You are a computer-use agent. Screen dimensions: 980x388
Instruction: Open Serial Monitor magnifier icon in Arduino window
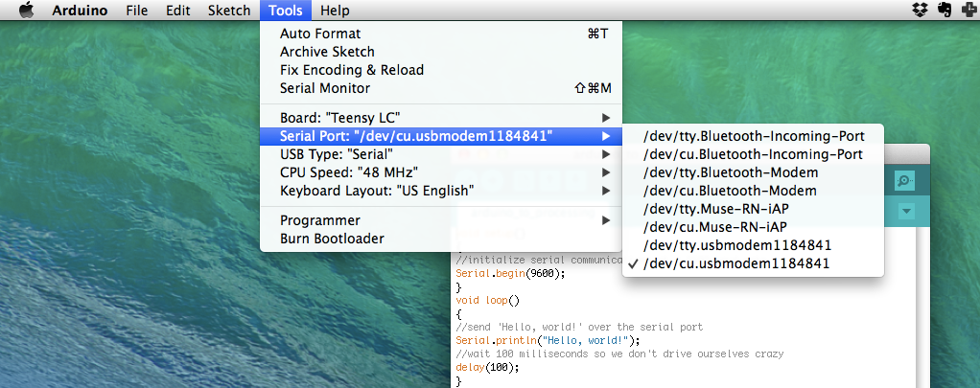pos(903,181)
